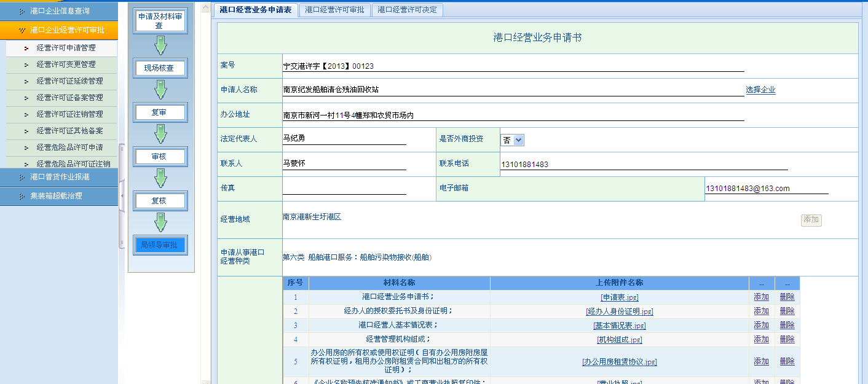Expand the 港口企业信息查询 menu section
Screen dimensions: 868x384
click(x=59, y=11)
